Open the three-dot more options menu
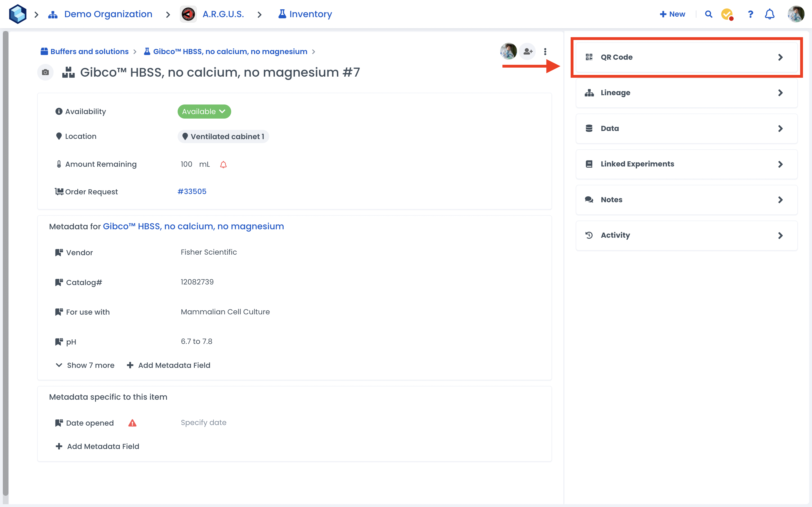Image resolution: width=812 pixels, height=507 pixels. pos(545,51)
